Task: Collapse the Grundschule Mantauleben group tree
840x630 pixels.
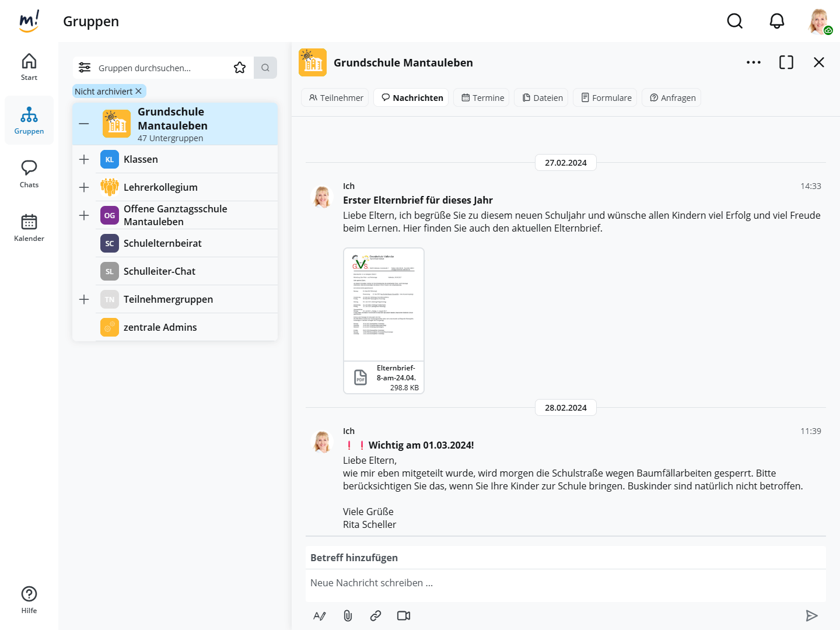Action: click(84, 124)
